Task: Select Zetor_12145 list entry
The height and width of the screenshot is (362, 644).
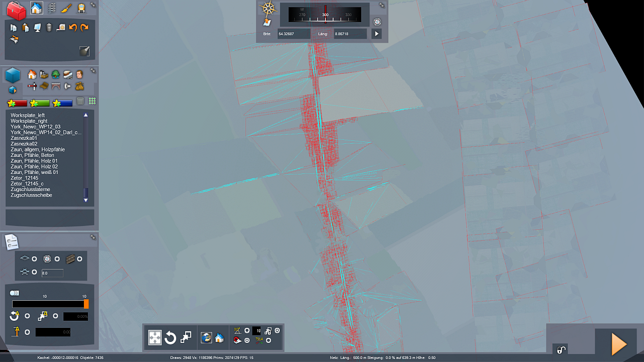Action: [24, 178]
